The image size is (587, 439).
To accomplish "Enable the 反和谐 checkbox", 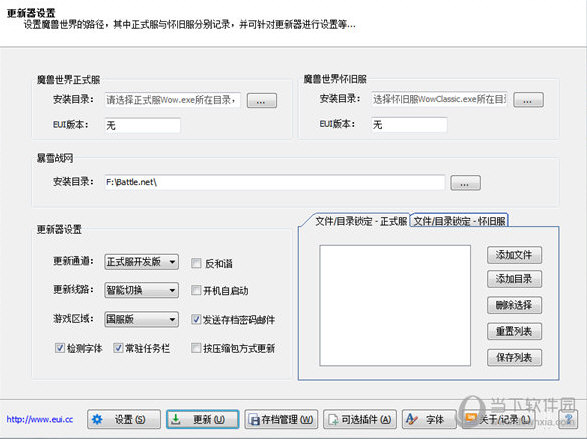I will pyautogui.click(x=196, y=263).
